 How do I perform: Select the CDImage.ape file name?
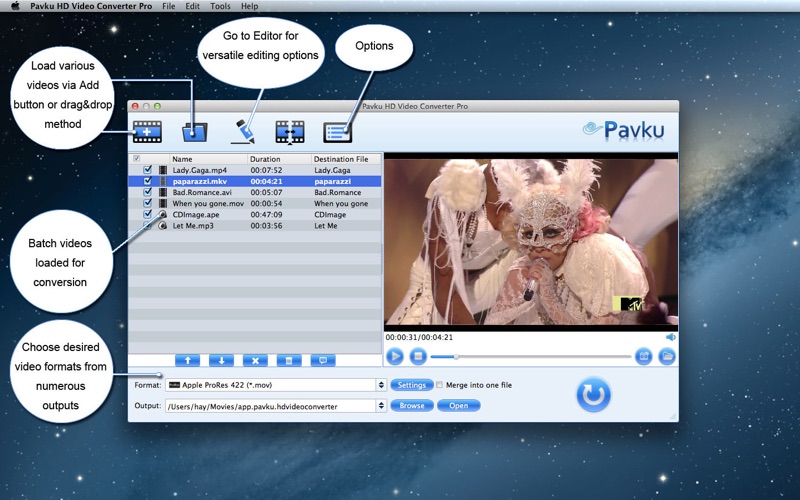click(196, 214)
